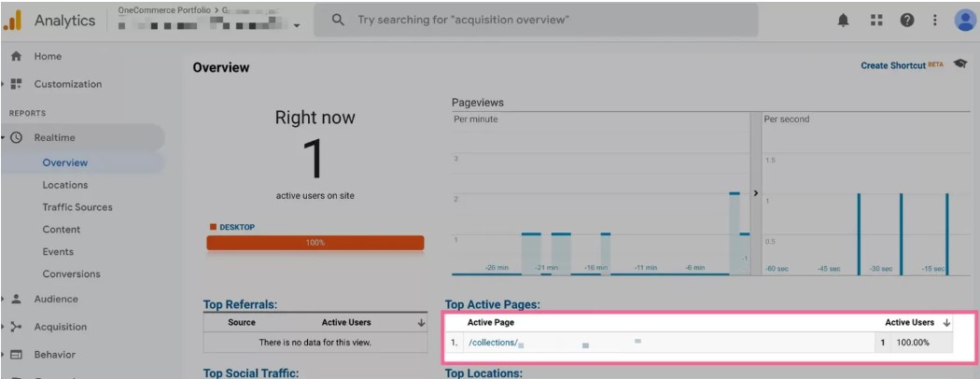Screen dimensions: 980x379
Task: Open the Traffic Sources report
Action: click(x=77, y=207)
